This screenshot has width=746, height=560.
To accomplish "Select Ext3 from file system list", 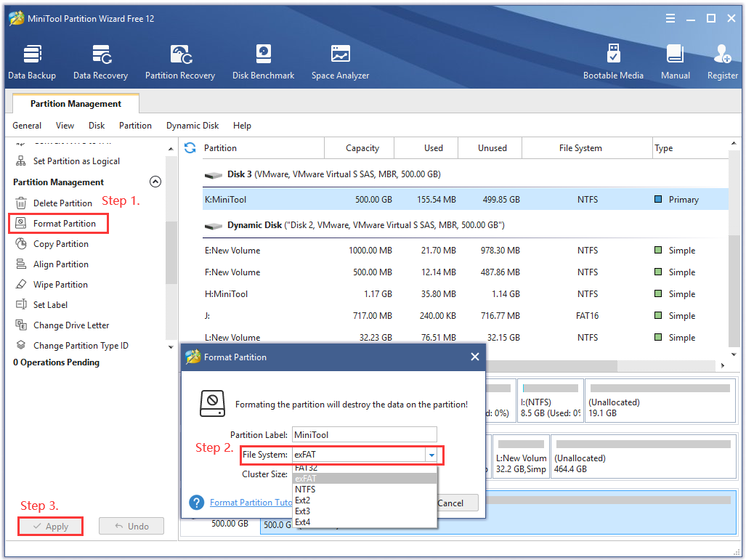I will 365,511.
